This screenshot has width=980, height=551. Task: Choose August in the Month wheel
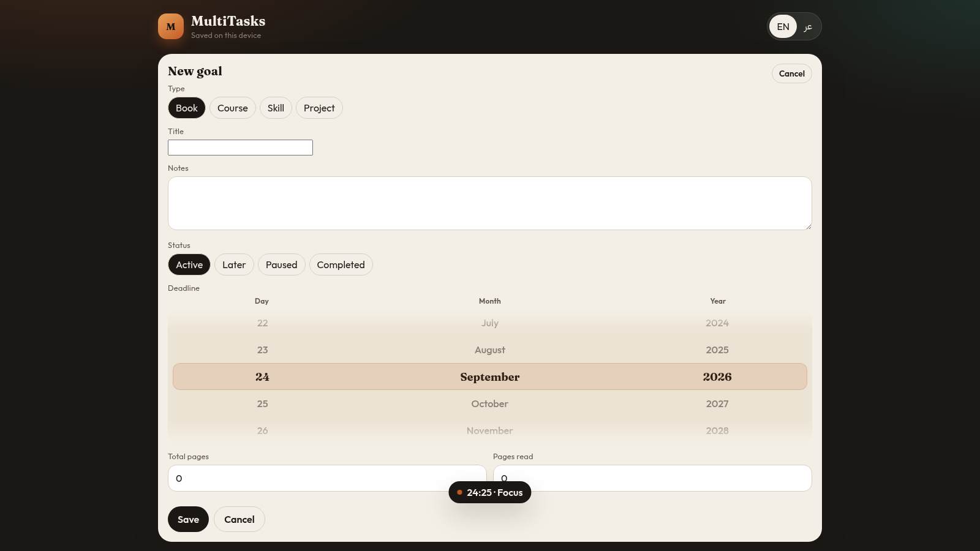pyautogui.click(x=490, y=350)
